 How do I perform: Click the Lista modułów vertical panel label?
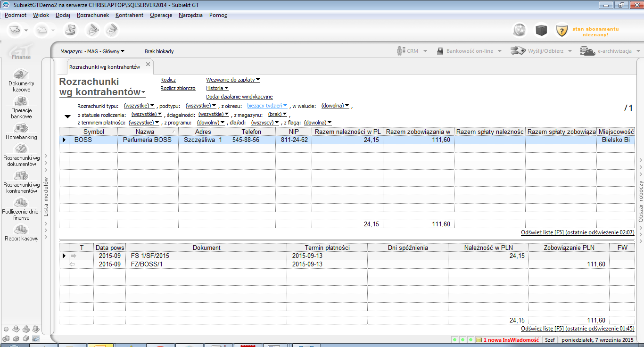(x=46, y=197)
